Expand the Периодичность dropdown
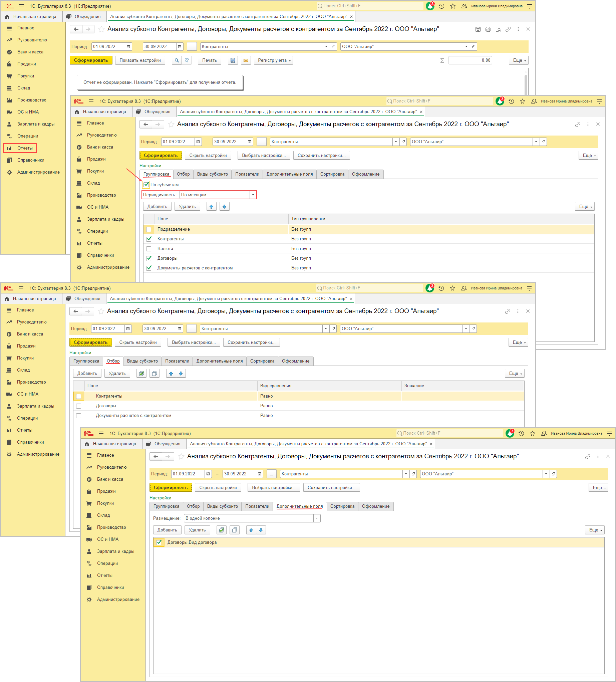This screenshot has width=616, height=682. click(253, 195)
